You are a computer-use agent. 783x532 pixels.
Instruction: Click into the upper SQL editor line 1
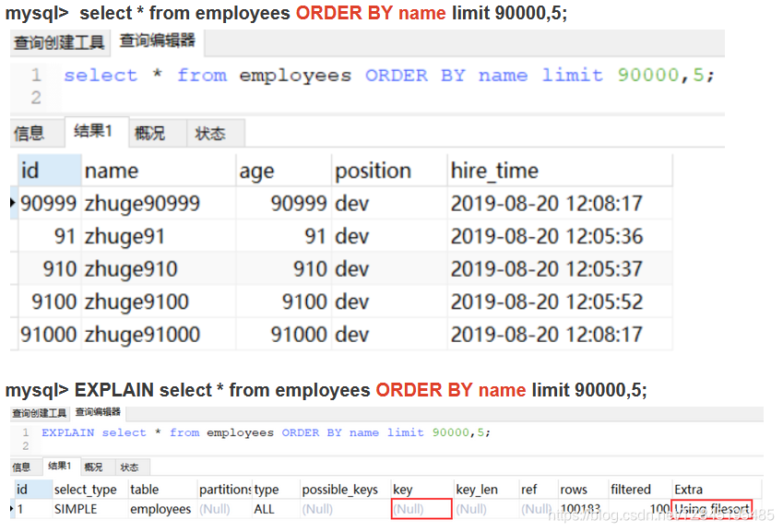[389, 76]
